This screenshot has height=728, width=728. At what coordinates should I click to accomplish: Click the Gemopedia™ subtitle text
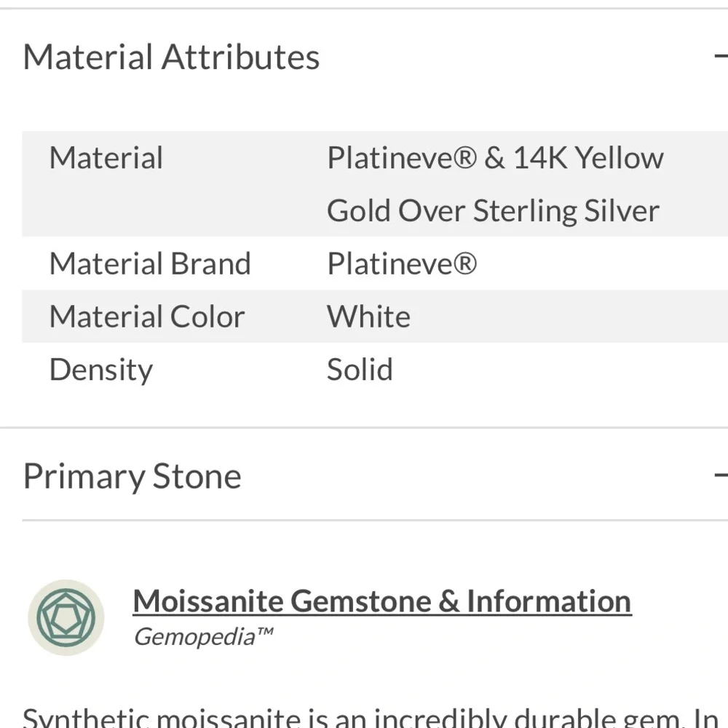(203, 636)
